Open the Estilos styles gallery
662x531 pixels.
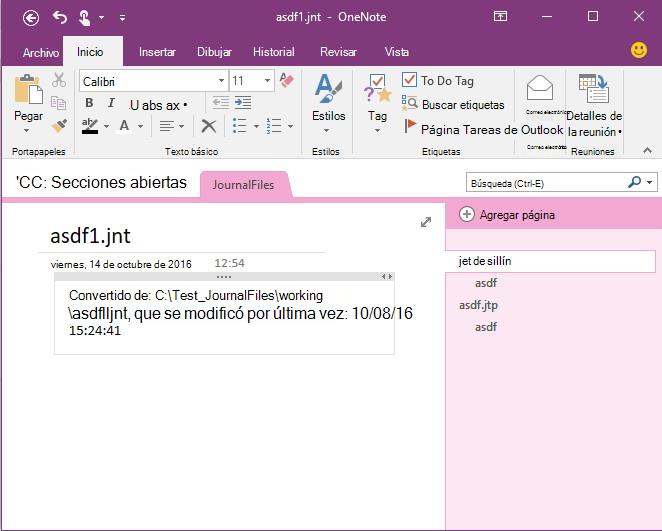tap(328, 103)
